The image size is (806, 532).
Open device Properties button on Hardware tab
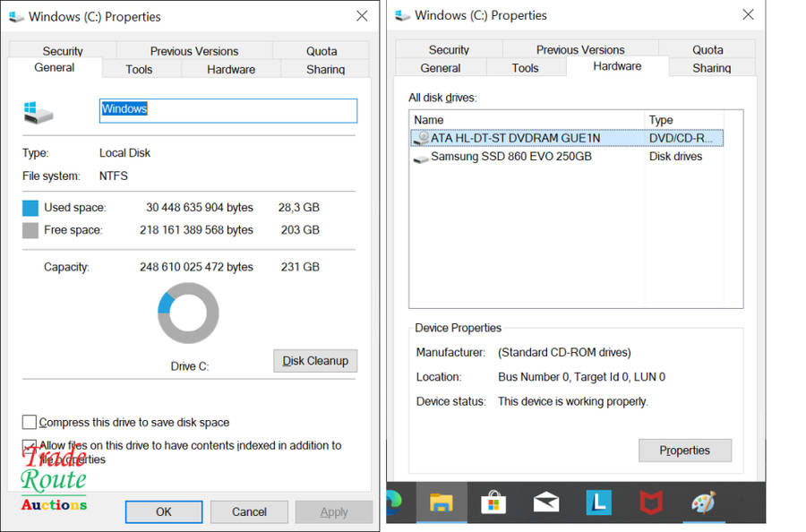pos(684,450)
